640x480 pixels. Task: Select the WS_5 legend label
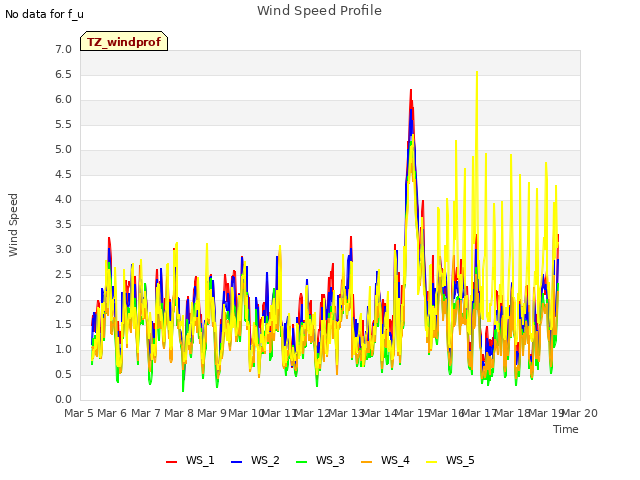pos(460,460)
